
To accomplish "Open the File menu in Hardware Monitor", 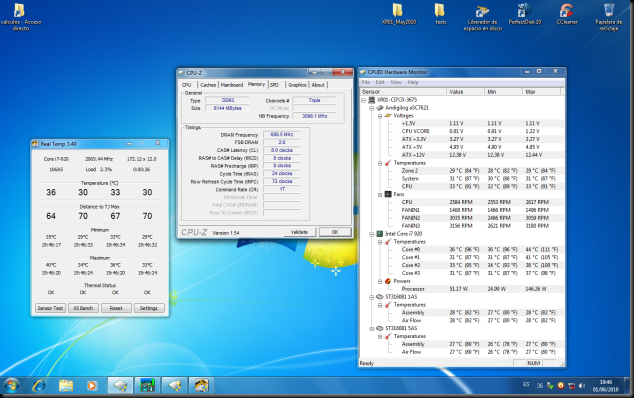I will tap(366, 82).
